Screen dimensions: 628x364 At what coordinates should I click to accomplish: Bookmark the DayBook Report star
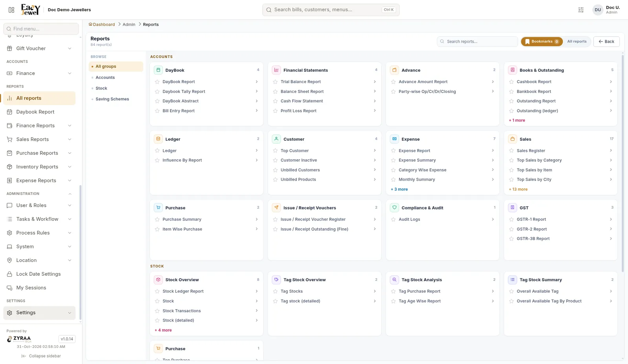click(157, 82)
